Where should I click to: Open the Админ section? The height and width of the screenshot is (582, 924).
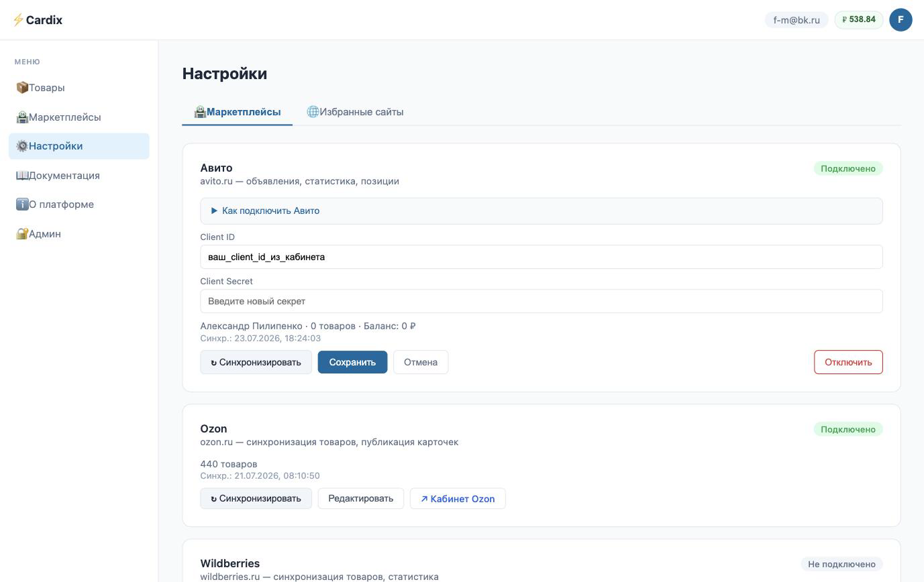79,234
